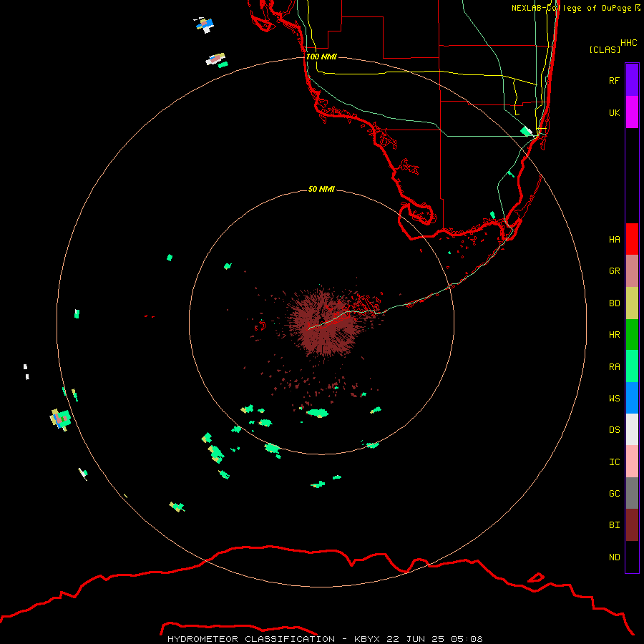Screen dimensions: 644x644
Task: Click the ND legend label
Action: (x=614, y=557)
